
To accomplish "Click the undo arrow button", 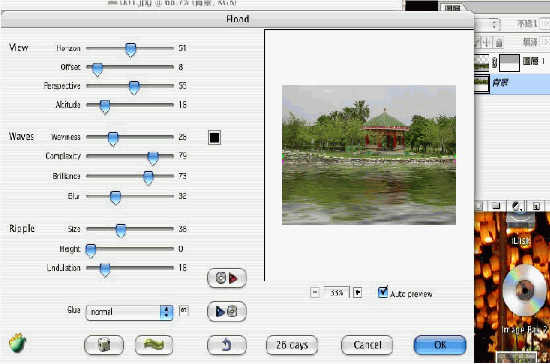I will click(227, 345).
